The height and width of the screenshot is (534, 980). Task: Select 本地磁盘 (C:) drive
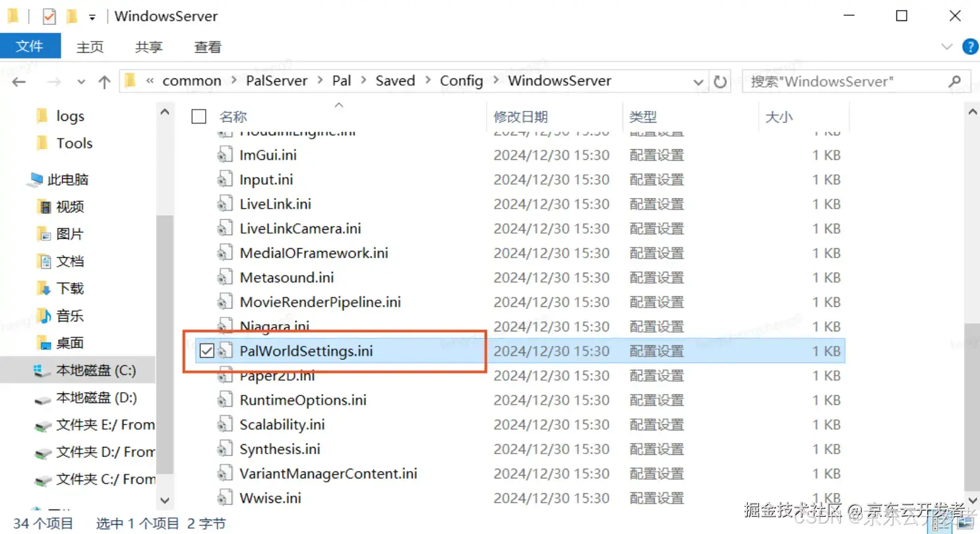77,370
